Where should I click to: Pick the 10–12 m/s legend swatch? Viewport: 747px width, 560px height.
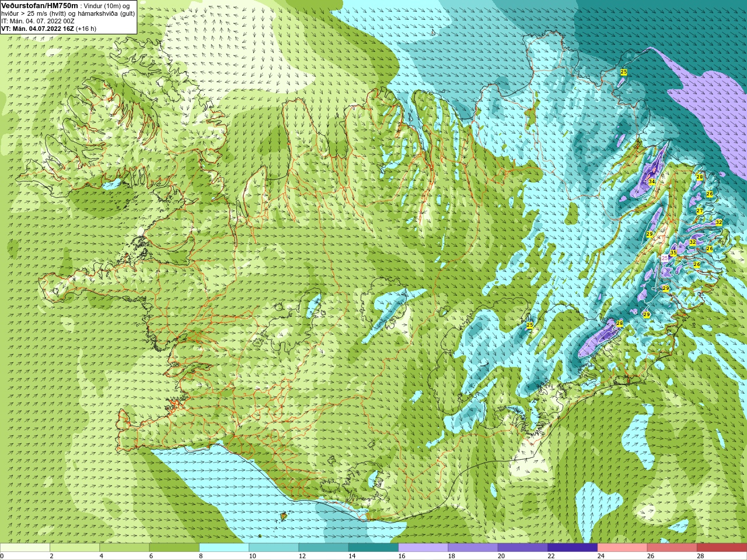[x=274, y=548]
